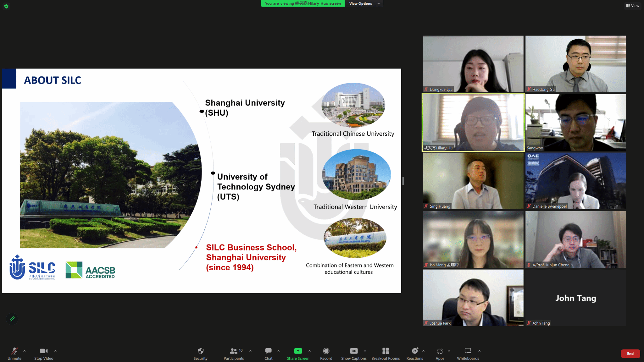Expand video options arrow beside Stop Video
The image size is (644, 362).
pos(55,351)
